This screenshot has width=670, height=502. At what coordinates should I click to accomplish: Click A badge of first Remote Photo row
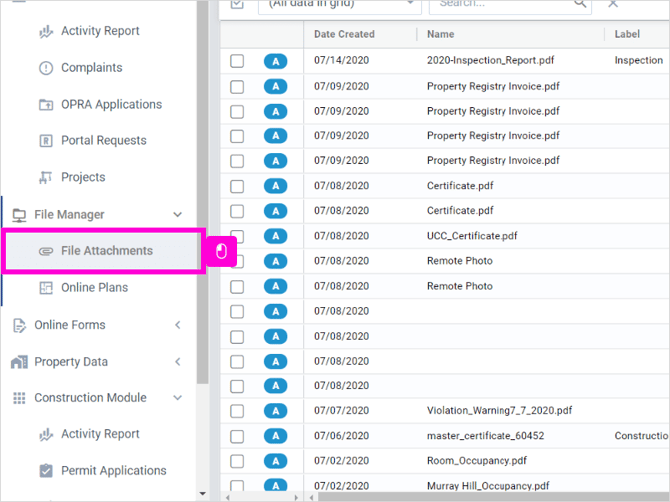(x=276, y=261)
